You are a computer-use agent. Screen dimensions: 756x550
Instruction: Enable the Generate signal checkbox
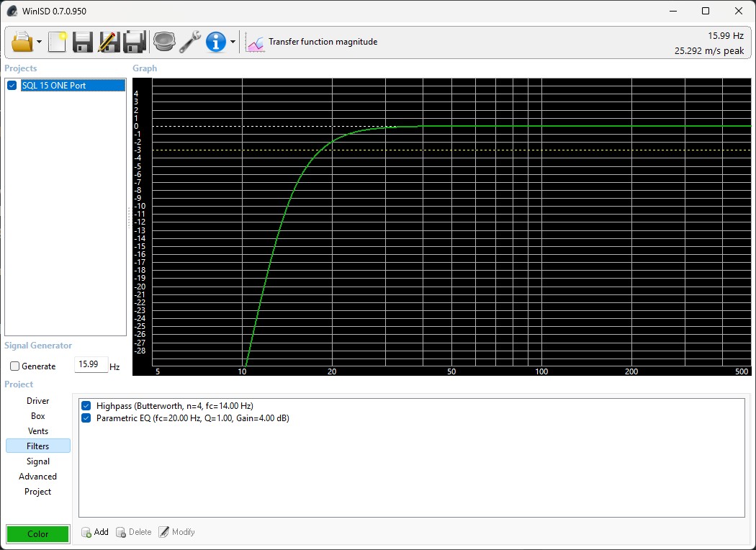tap(15, 366)
